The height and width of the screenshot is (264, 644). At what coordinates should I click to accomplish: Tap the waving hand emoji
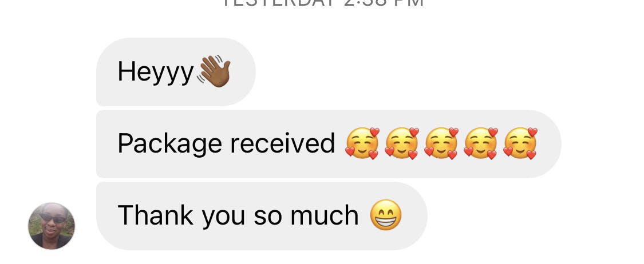pos(214,71)
